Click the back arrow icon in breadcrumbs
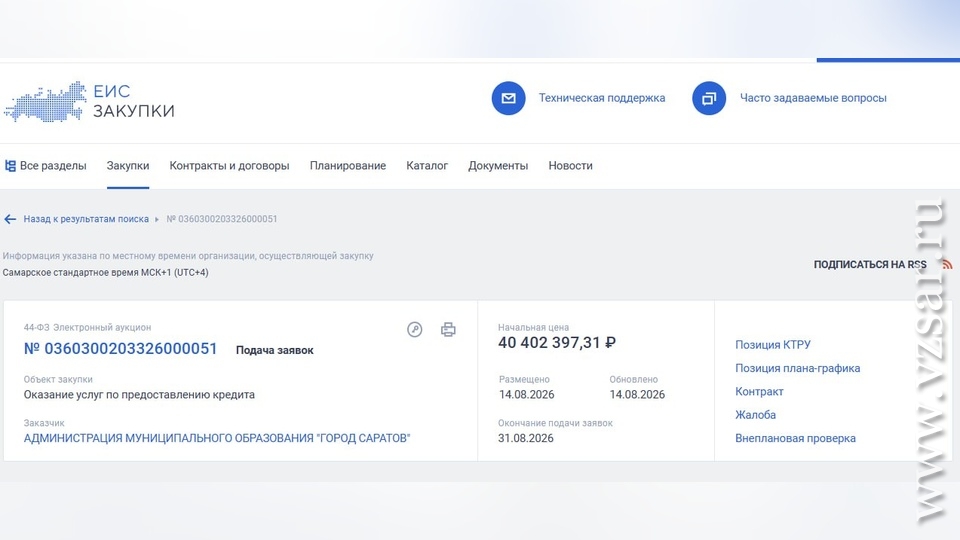This screenshot has width=960, height=540. pyautogui.click(x=10, y=219)
